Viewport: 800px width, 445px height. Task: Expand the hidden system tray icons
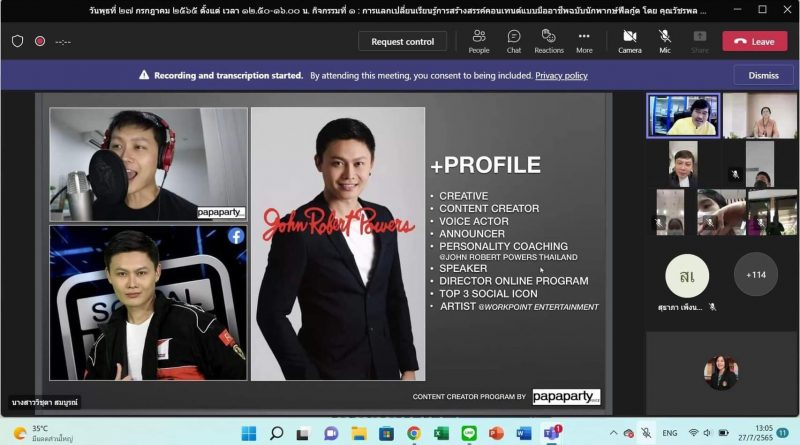613,433
